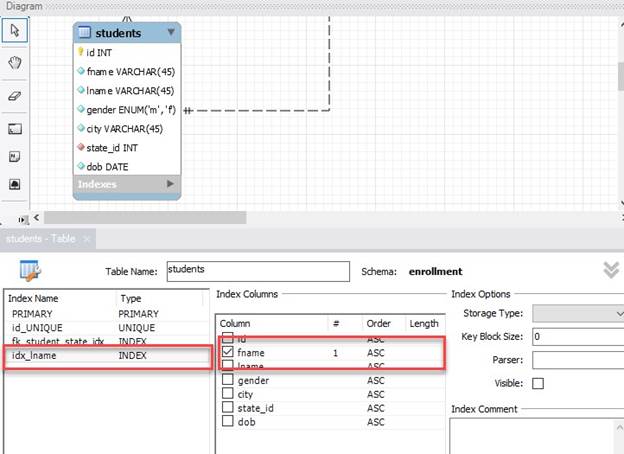Select the new layer tool
The image size is (624, 454).
point(15,129)
